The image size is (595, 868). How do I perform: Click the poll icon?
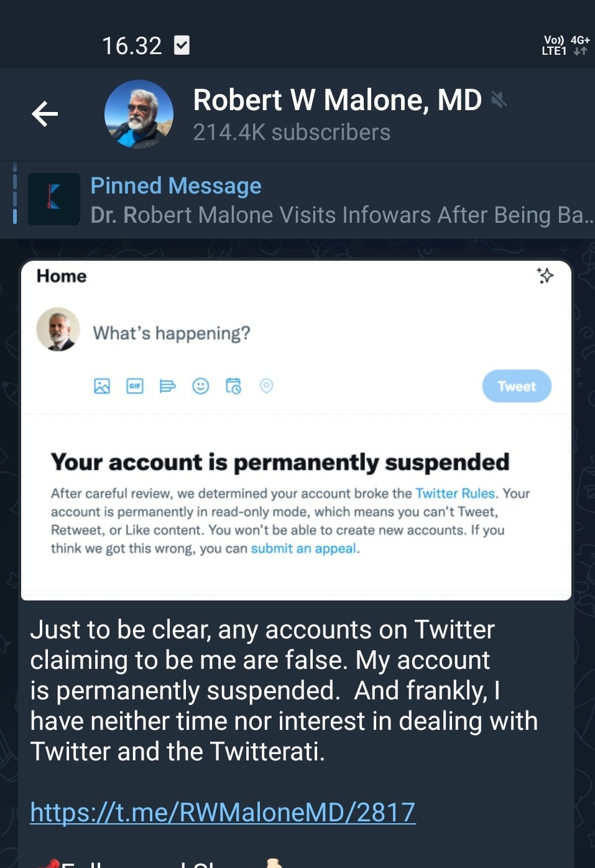point(168,386)
